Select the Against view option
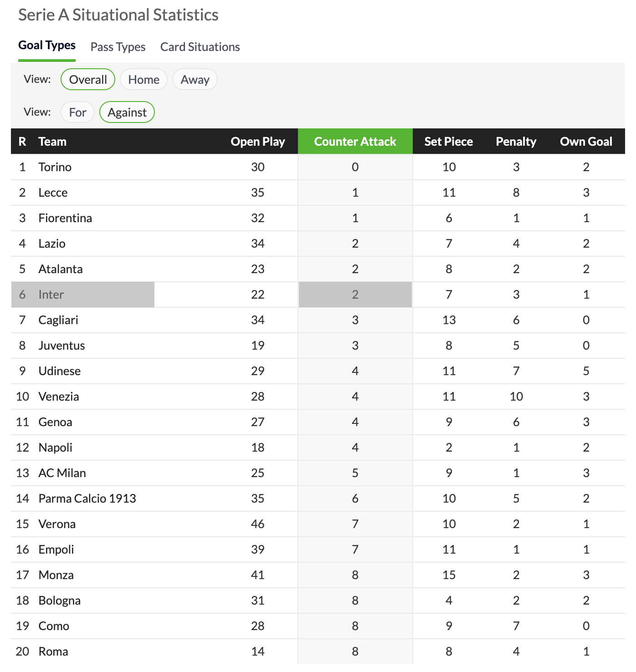Screen dimensions: 636x672 (127, 112)
